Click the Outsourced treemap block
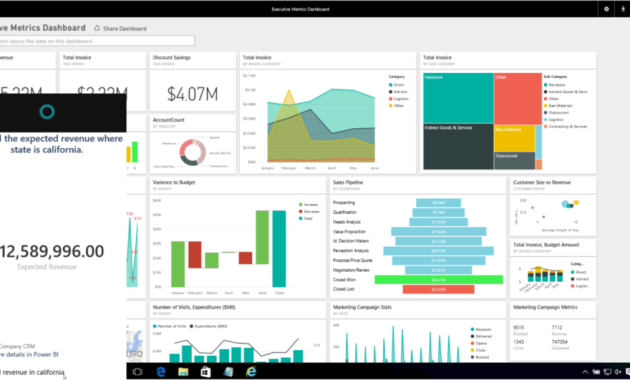630x380 pixels. (x=515, y=161)
